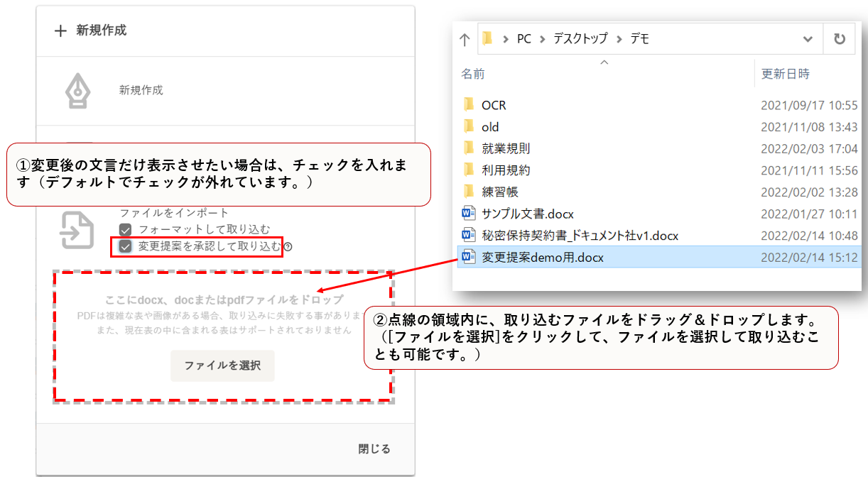868x484 pixels.
Task: Click the OCR folder icon
Action: [x=469, y=105]
